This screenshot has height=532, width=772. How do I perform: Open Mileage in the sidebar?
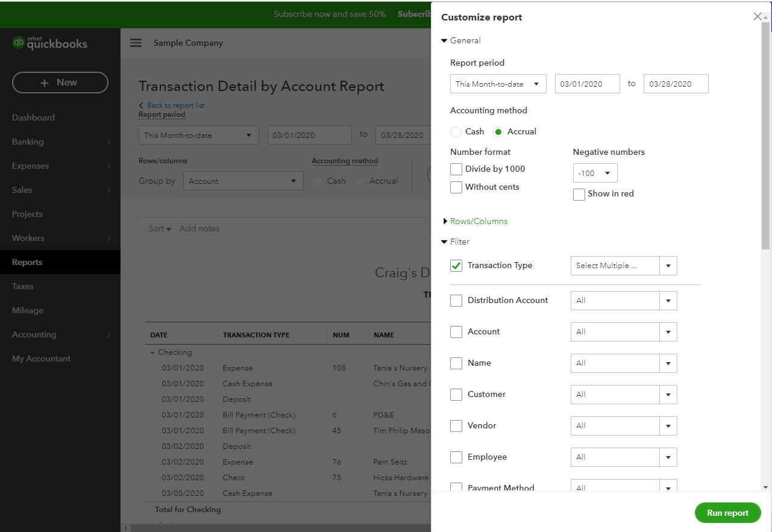[28, 310]
